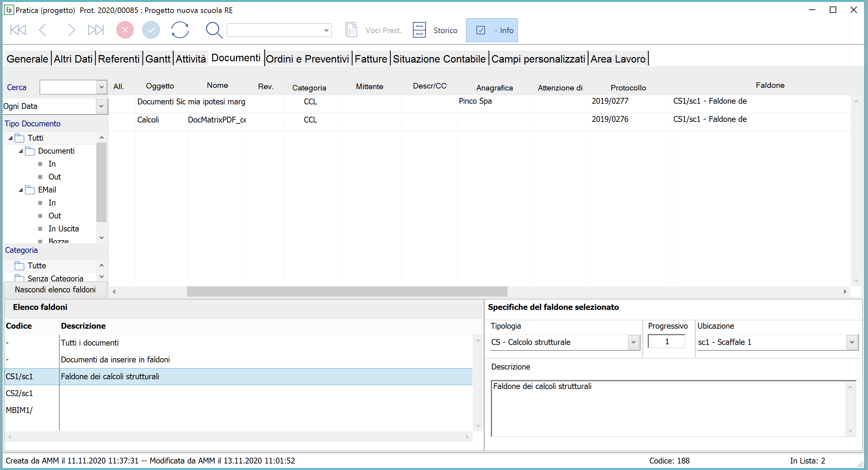Viewport: 868px width, 470px height.
Task: Jump to last record icon
Action: point(96,30)
